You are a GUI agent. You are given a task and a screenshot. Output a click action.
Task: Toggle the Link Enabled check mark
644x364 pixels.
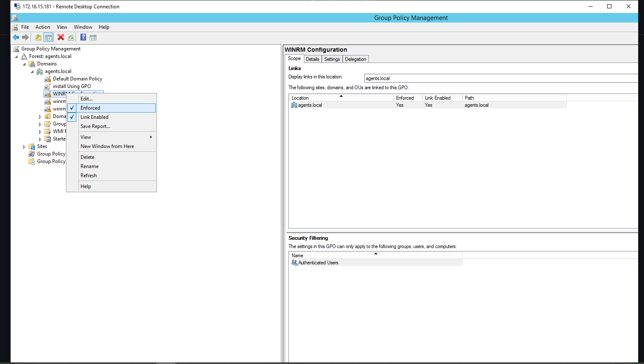pyautogui.click(x=72, y=117)
